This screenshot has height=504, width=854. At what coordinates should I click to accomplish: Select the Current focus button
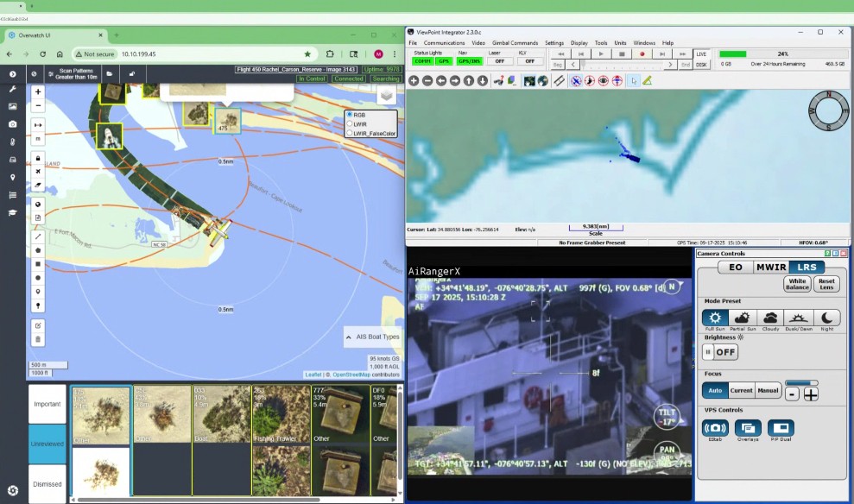[x=741, y=390]
